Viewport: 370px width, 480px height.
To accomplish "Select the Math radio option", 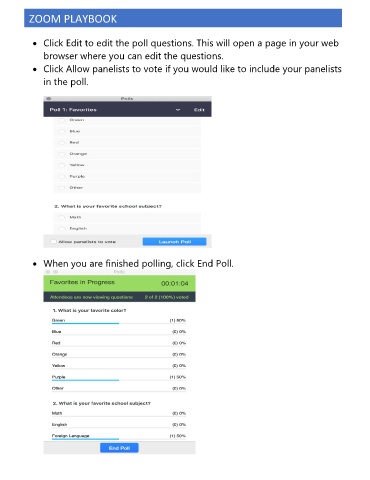I will pos(62,217).
